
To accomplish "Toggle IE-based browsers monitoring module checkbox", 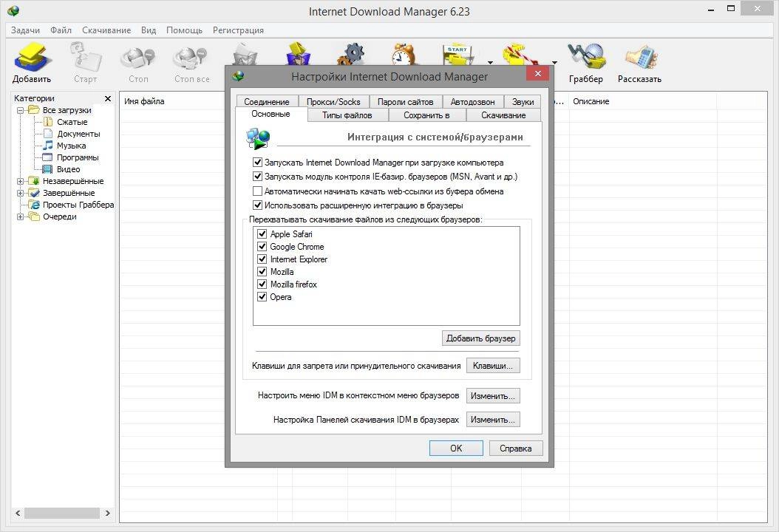I will [257, 177].
